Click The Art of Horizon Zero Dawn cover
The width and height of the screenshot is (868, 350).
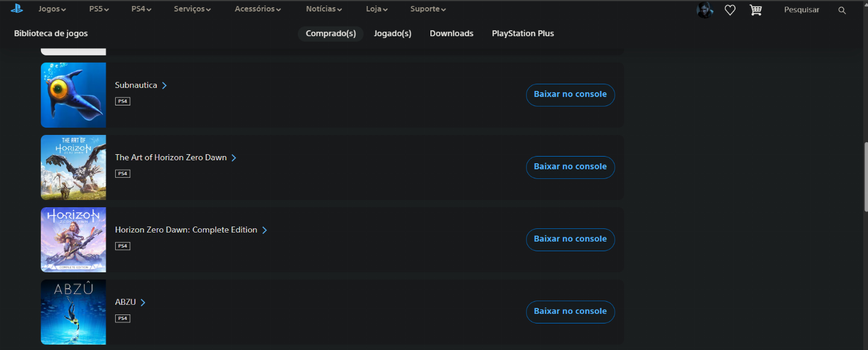(74, 167)
